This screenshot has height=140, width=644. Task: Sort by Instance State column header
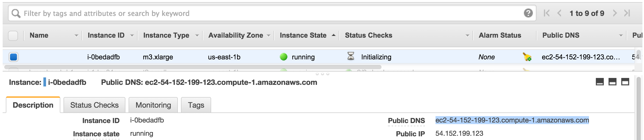point(303,35)
